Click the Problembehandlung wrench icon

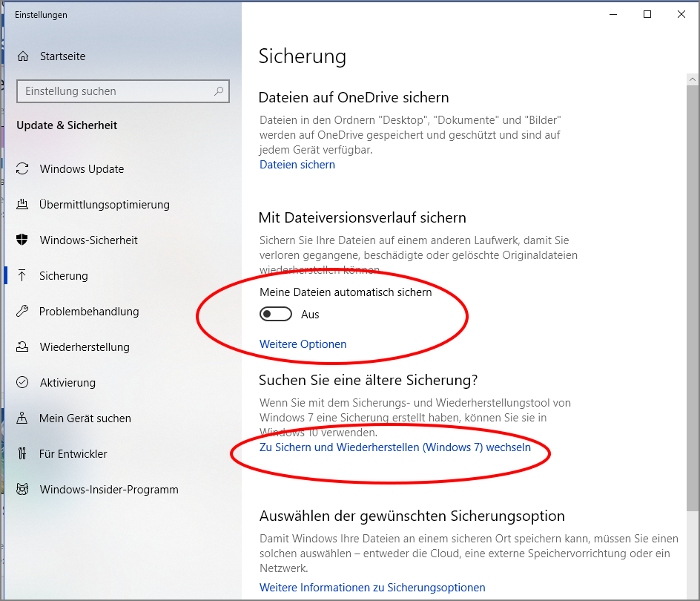point(22,311)
